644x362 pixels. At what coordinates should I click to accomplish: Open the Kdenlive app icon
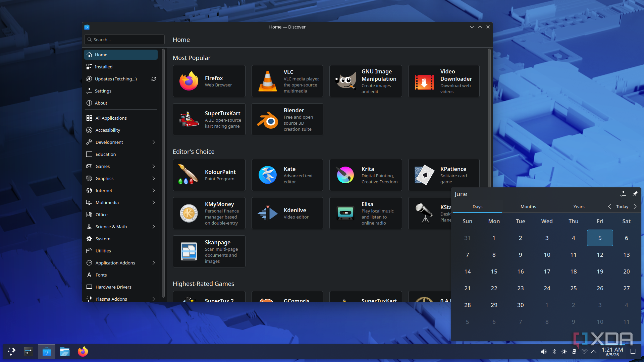pos(267,213)
